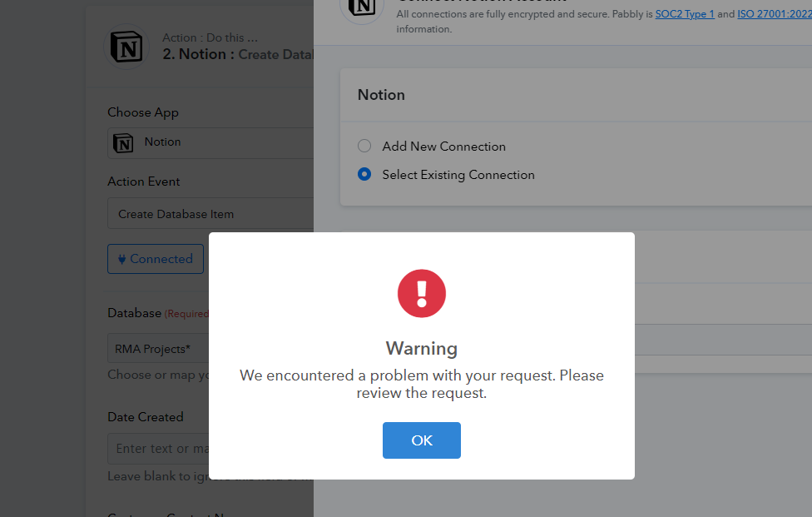The height and width of the screenshot is (517, 812).
Task: Open the ISO 27001:2022 link
Action: tap(775, 14)
